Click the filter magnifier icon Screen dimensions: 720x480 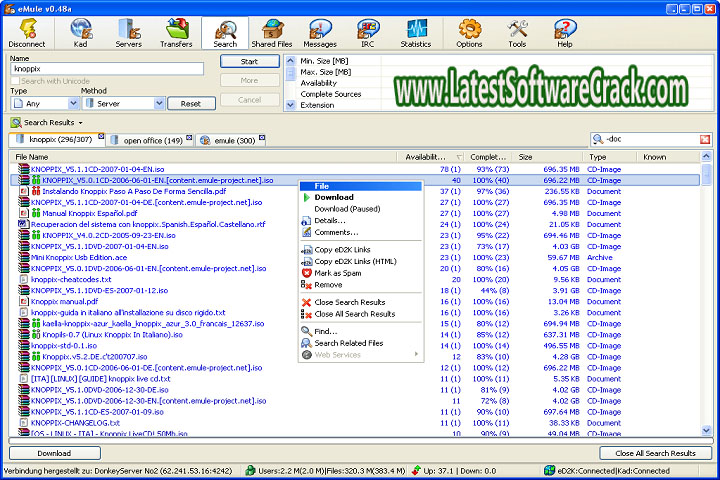click(x=598, y=139)
